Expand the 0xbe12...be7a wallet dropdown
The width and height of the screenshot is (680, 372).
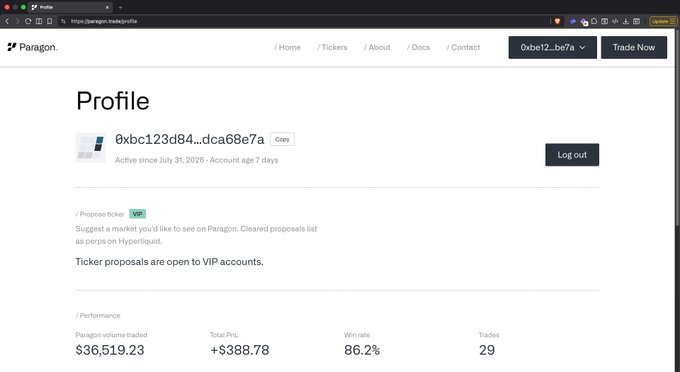pyautogui.click(x=552, y=47)
